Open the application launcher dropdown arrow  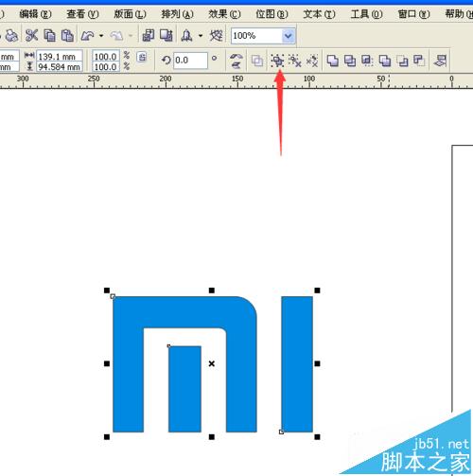[x=201, y=36]
